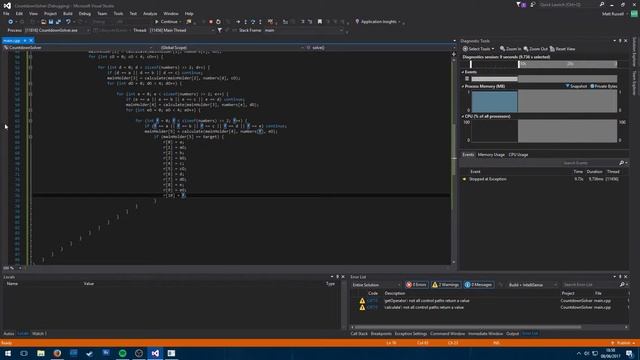Open the Entire Solution scope dropdown
This screenshot has height=360, width=640.
(376, 284)
